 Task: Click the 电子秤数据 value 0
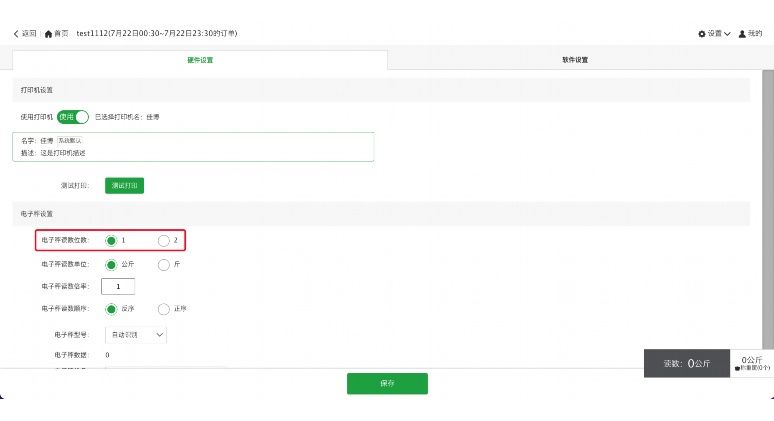point(107,355)
